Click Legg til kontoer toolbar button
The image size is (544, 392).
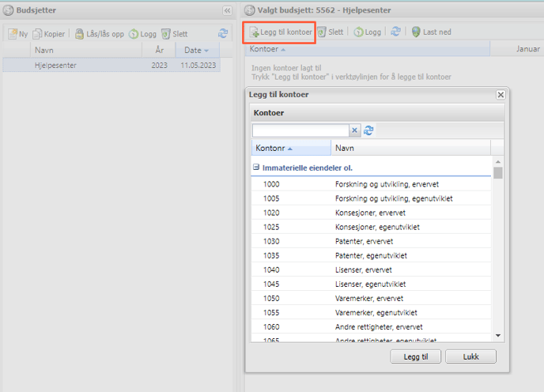click(x=280, y=32)
